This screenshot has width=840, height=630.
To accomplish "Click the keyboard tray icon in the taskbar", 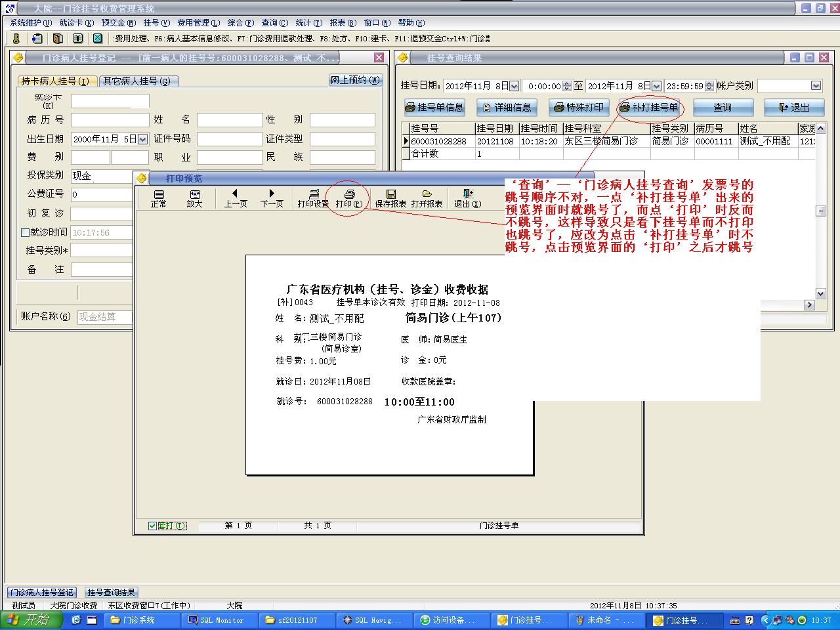I will coord(736,619).
